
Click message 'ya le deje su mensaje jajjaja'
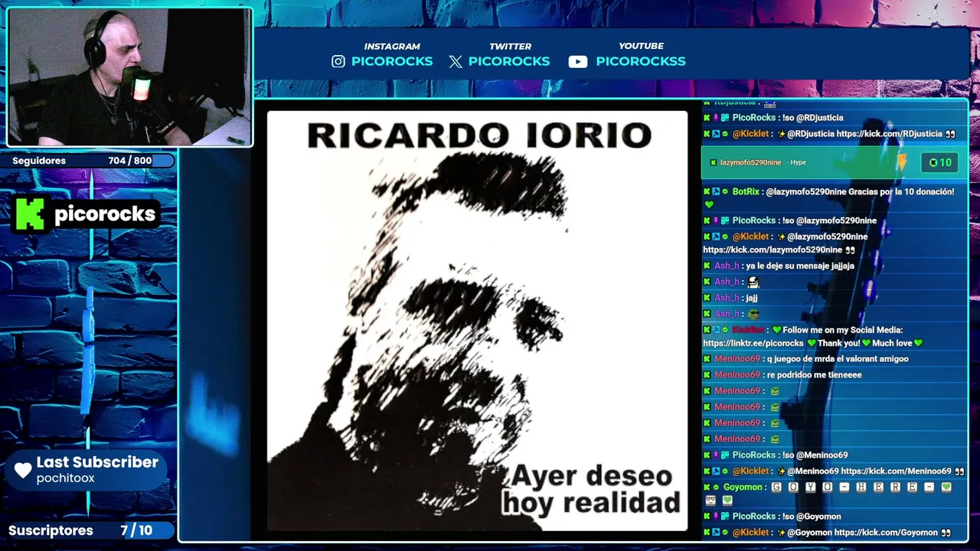[x=800, y=266]
